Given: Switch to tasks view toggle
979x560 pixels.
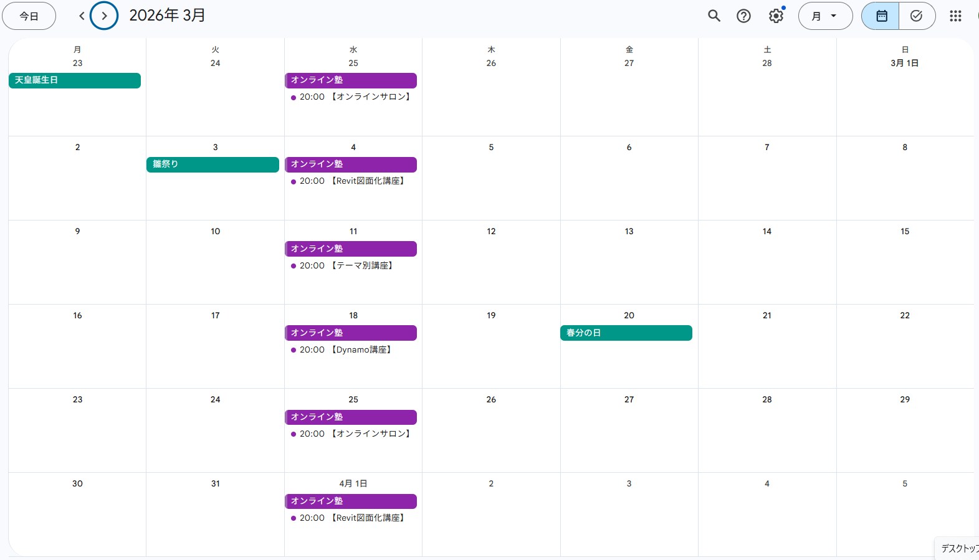Looking at the screenshot, I should (916, 16).
